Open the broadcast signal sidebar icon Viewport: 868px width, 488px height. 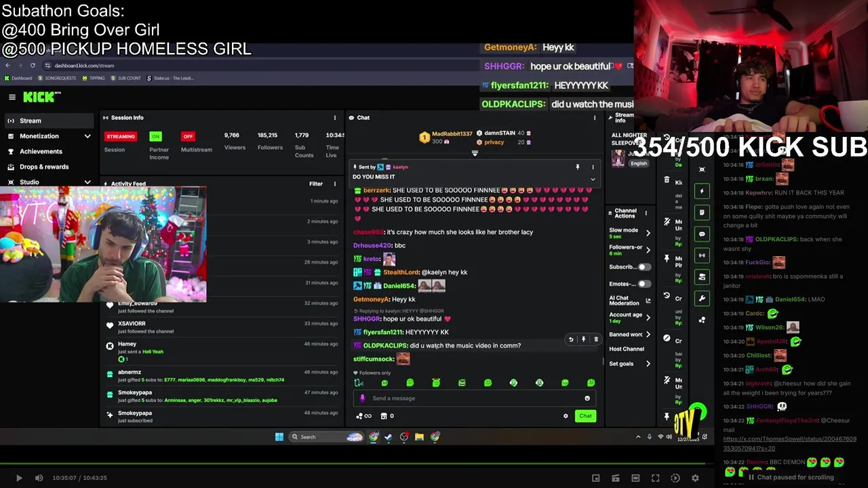coord(702,256)
